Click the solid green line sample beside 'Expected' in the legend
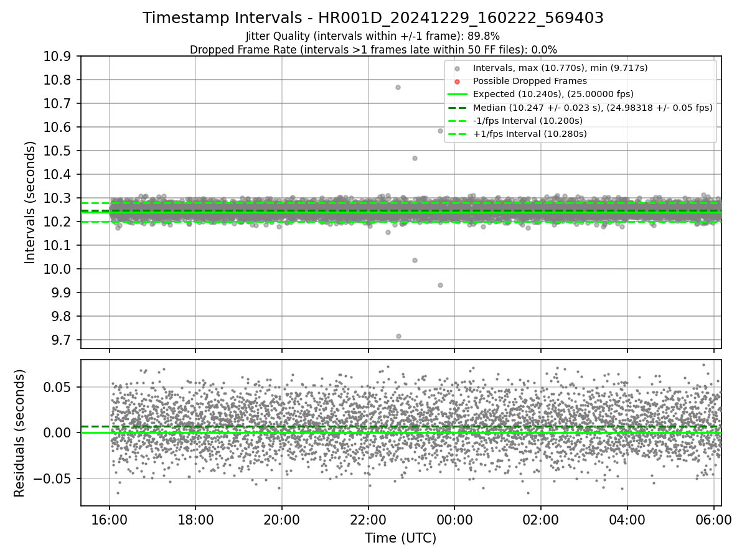The image size is (747, 560). pyautogui.click(x=457, y=95)
